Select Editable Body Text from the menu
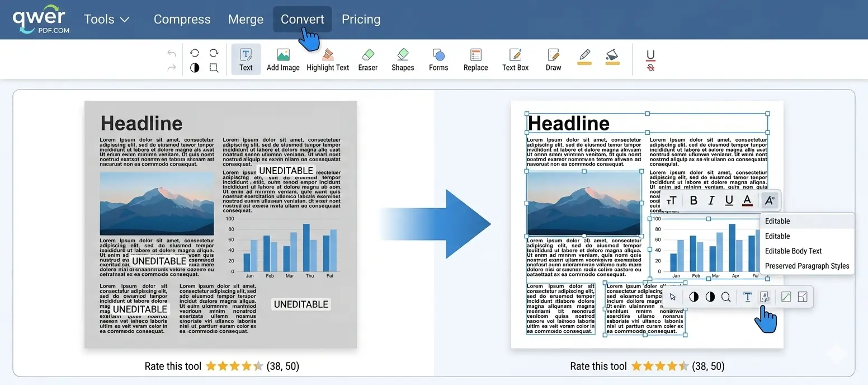Screen dimensions: 868x385 (793, 251)
